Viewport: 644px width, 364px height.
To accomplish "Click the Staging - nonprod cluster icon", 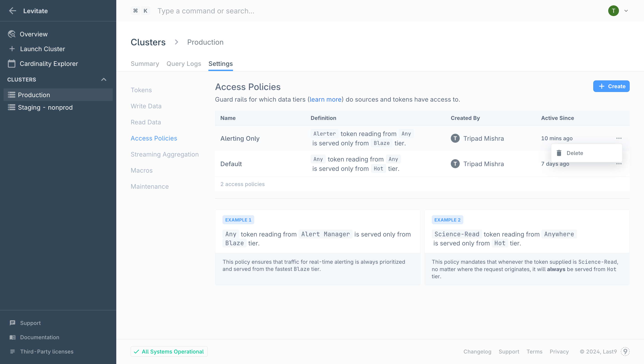I will (x=12, y=107).
